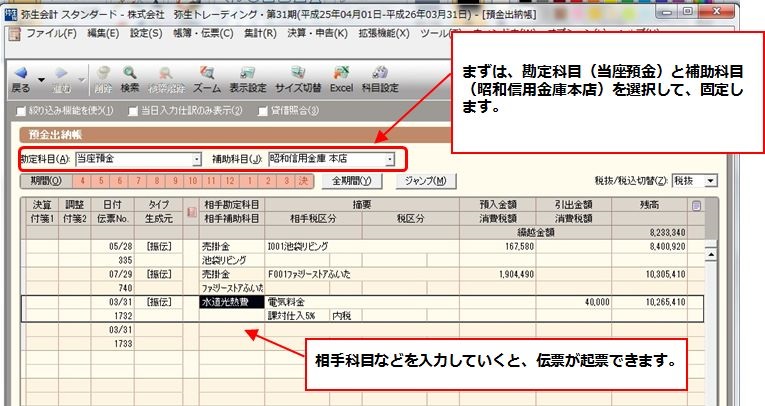This screenshot has width=765, height=406.
Task: Click the table scrollbar up arrow
Action: coord(711,255)
